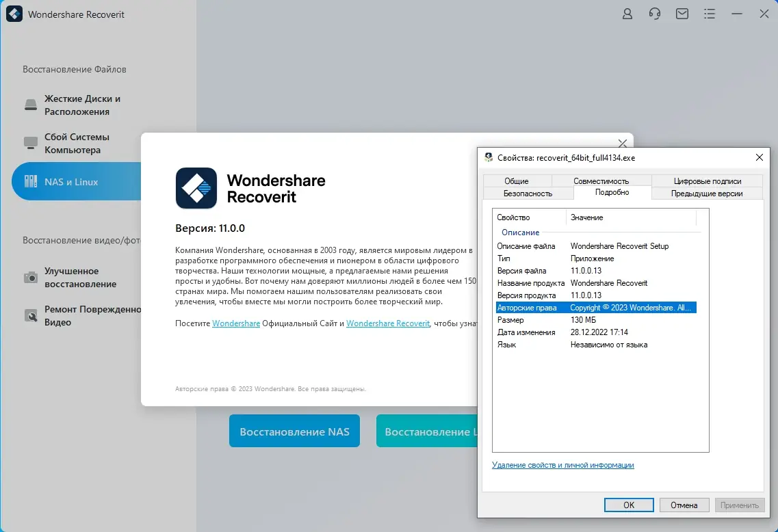
Task: Click the Свойство column header
Action: 530,217
